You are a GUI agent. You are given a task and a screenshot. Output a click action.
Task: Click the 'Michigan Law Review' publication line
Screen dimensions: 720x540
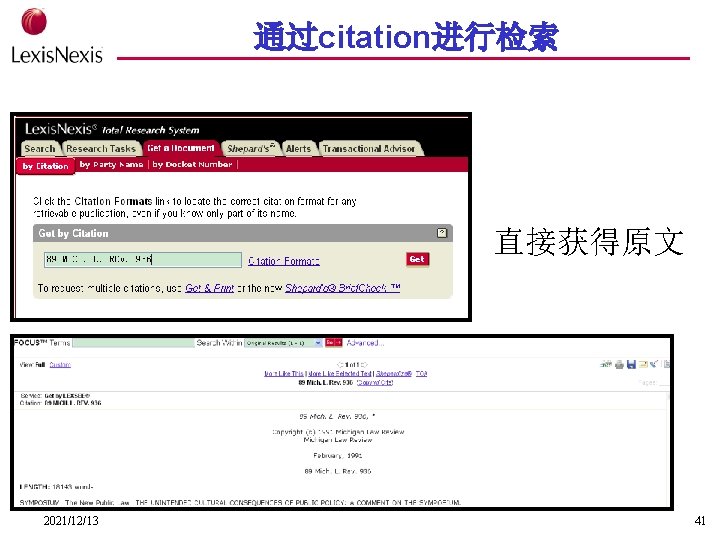tap(338, 440)
